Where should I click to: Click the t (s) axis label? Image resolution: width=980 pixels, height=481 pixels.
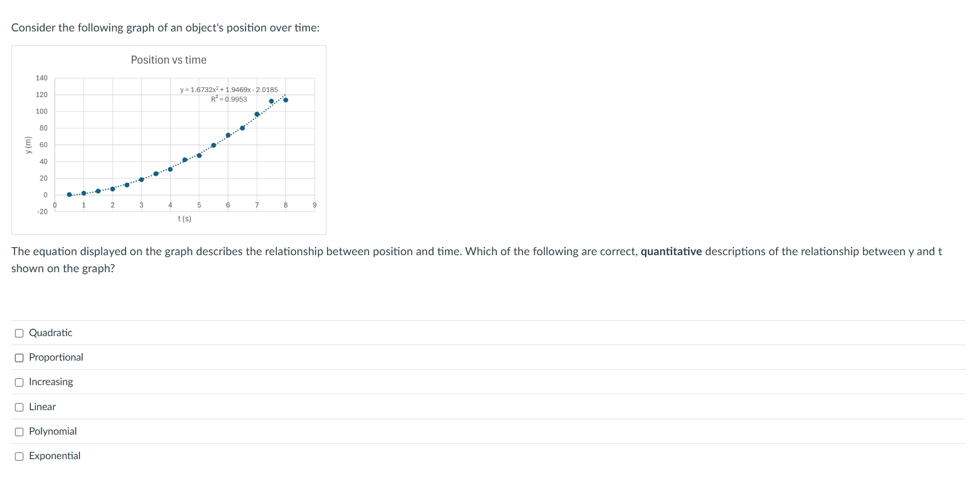tap(184, 218)
